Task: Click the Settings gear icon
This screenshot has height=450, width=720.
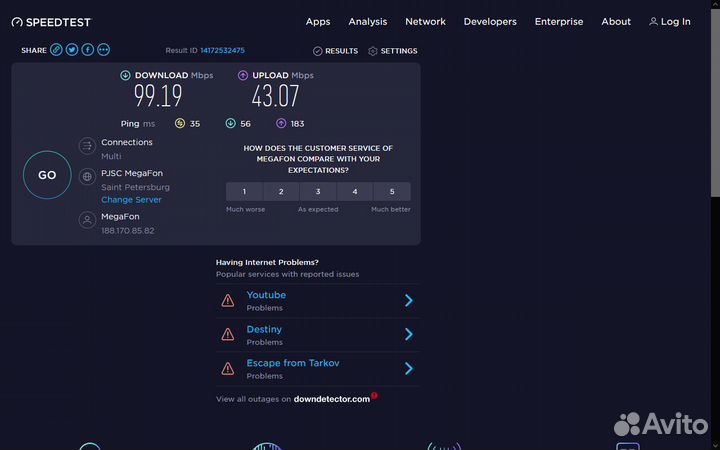Action: pos(372,51)
